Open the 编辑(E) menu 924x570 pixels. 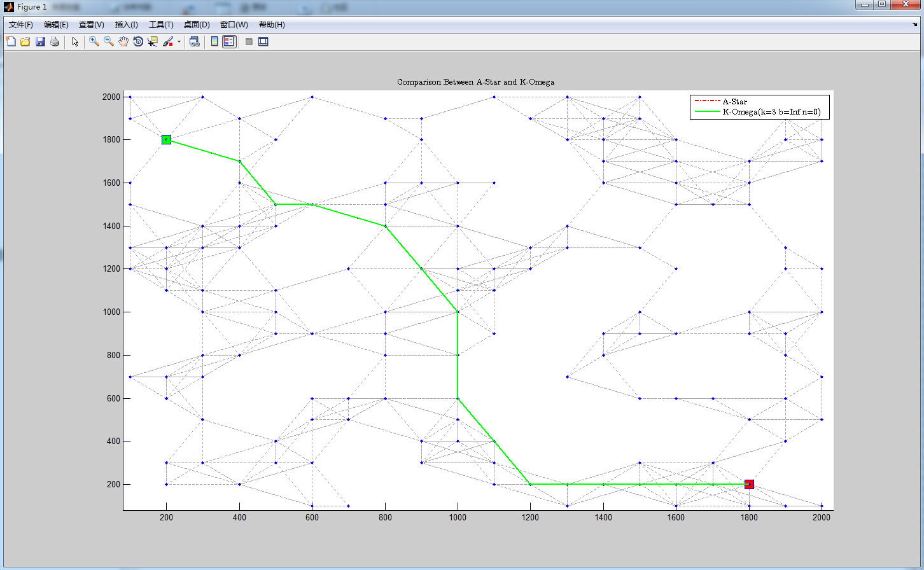click(56, 25)
